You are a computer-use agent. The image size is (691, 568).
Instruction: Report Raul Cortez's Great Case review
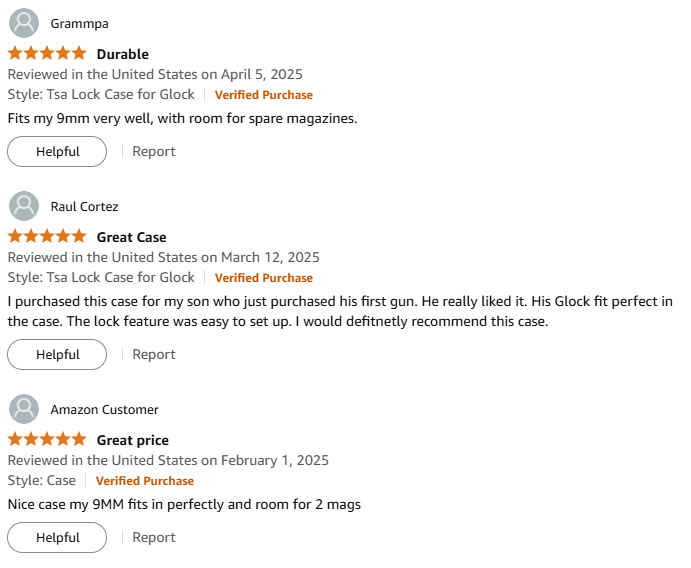154,355
